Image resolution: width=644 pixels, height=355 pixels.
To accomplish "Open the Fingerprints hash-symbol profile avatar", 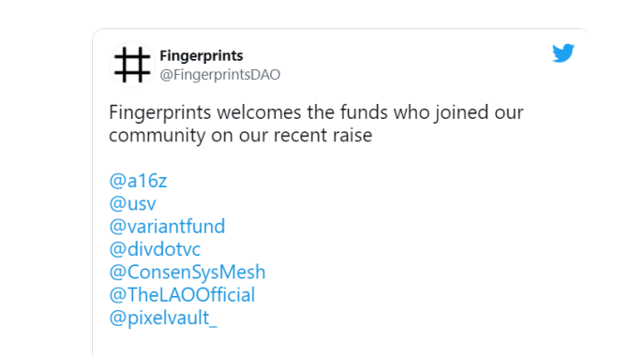I will pyautogui.click(x=132, y=65).
